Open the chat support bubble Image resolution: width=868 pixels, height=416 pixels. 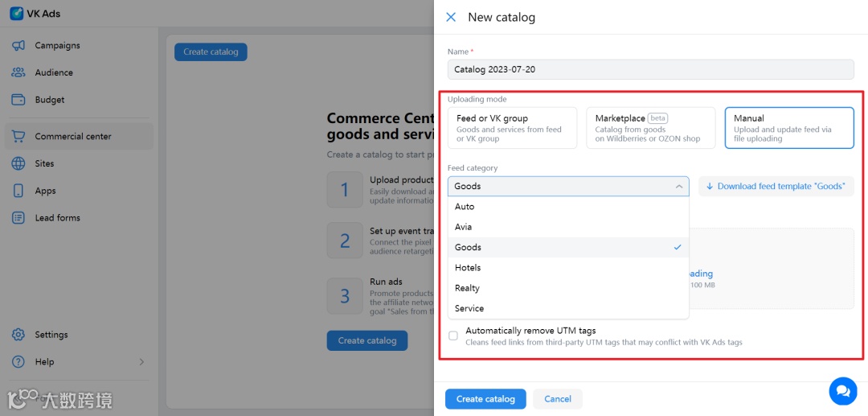pos(843,392)
